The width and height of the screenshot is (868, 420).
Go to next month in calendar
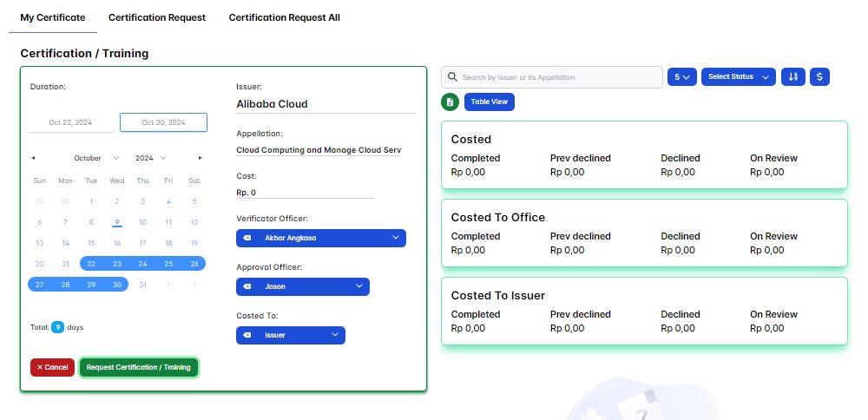(201, 158)
